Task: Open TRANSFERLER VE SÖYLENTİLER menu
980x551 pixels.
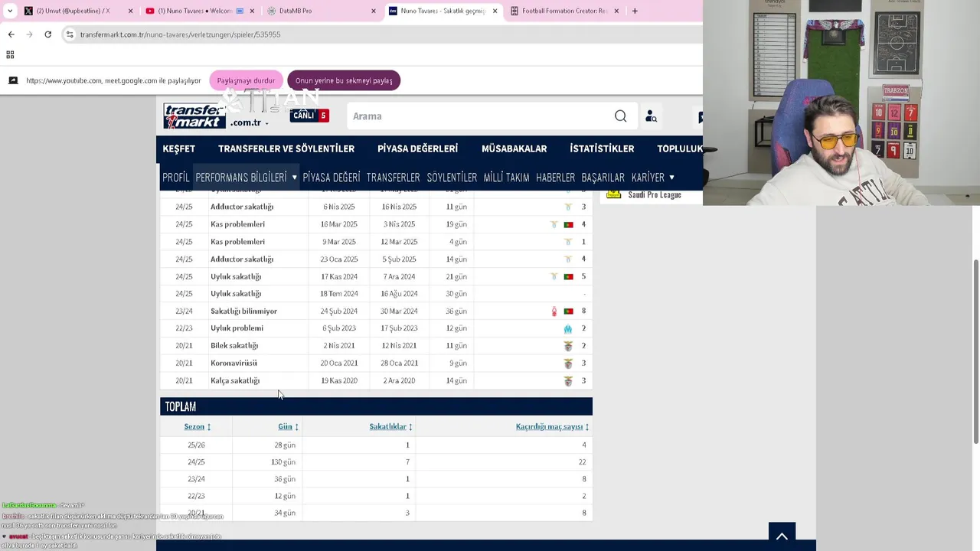Action: pos(286,148)
